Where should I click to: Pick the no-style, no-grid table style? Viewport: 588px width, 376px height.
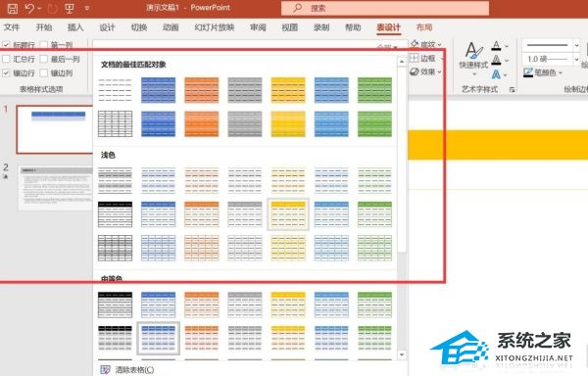tap(115, 90)
